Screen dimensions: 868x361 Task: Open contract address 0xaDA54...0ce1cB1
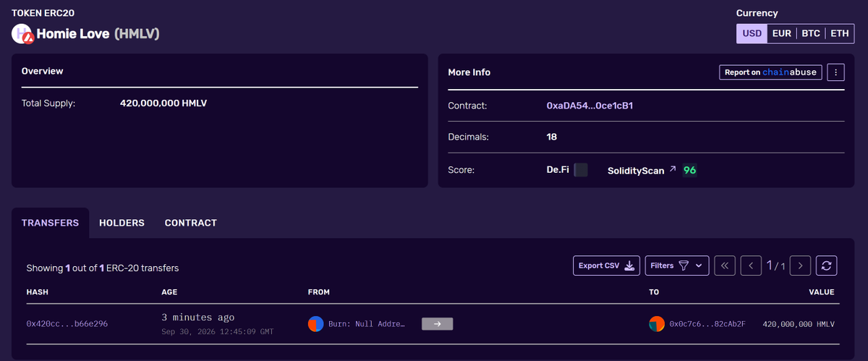(x=590, y=106)
